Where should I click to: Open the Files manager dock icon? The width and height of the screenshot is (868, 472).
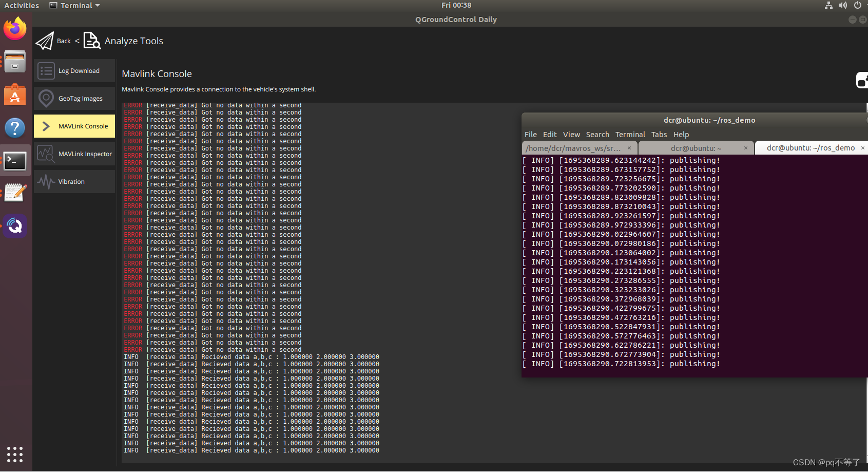(15, 62)
